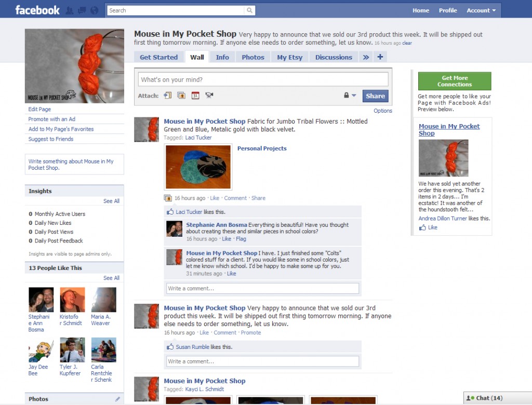Open the Personal Projects album link

pyautogui.click(x=262, y=148)
